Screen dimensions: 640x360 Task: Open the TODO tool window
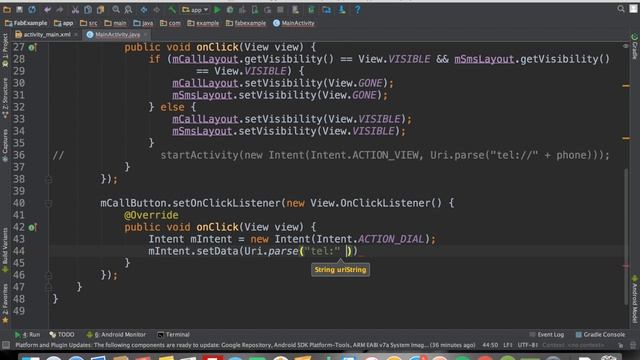(x=62, y=334)
